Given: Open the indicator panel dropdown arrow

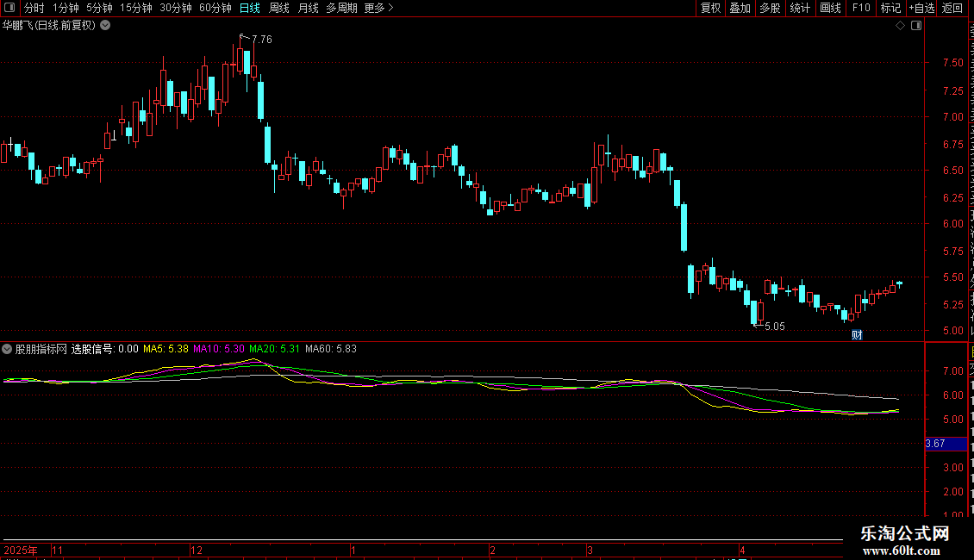Looking at the screenshot, I should [x=7, y=349].
